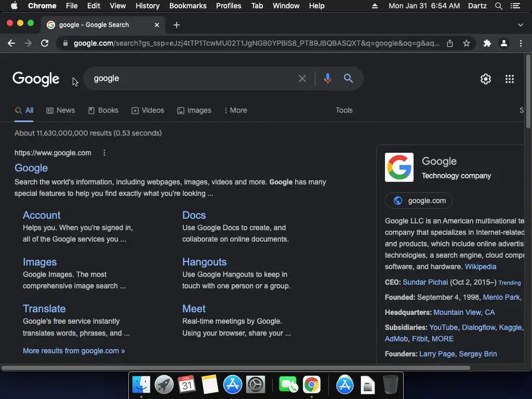Open the Images sitelink
The height and width of the screenshot is (399, 532).
tap(39, 262)
